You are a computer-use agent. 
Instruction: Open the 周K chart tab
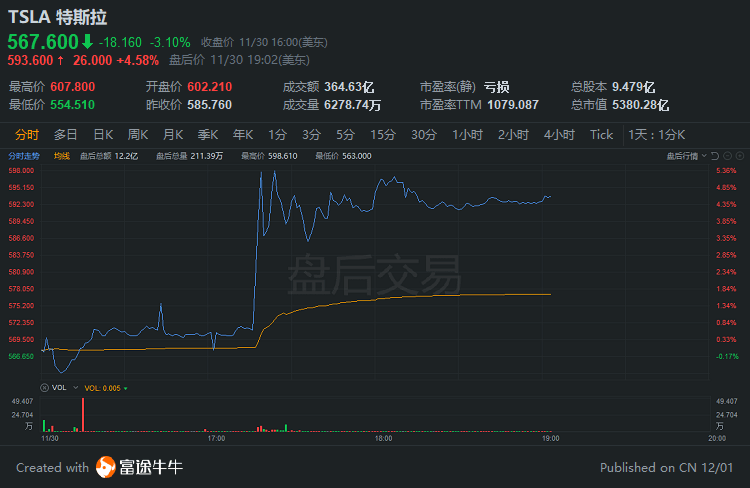(x=138, y=135)
